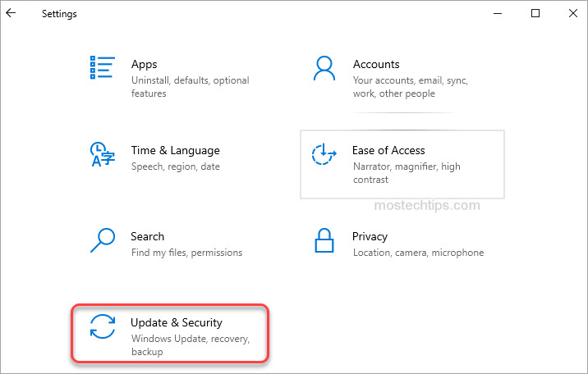Go back using the back arrow
Viewport: 588px width, 374px height.
(11, 13)
